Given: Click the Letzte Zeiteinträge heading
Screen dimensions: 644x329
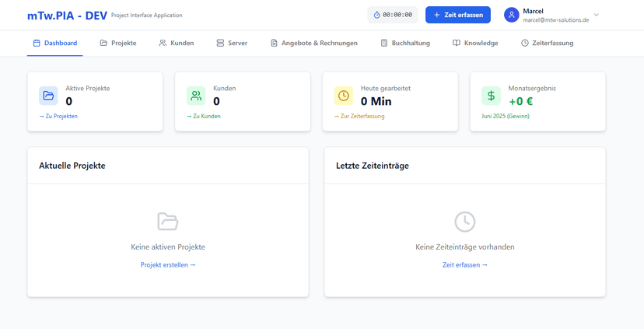Looking at the screenshot, I should [373, 166].
